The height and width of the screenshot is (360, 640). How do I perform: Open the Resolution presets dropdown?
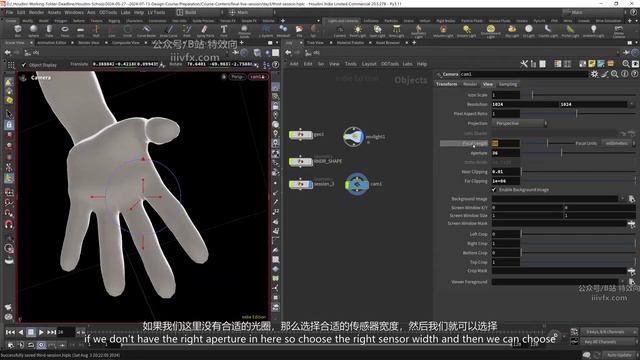click(632, 104)
